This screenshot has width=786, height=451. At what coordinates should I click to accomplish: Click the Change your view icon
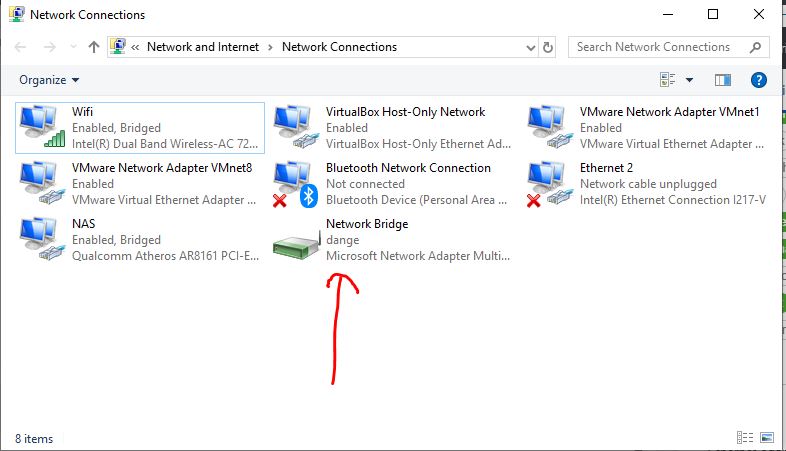click(x=667, y=79)
